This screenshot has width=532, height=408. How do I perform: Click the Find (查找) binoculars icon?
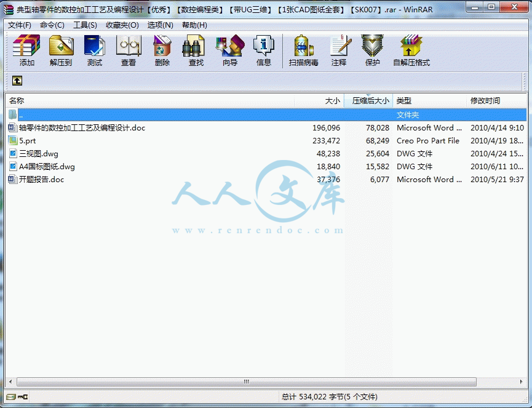[x=193, y=46]
